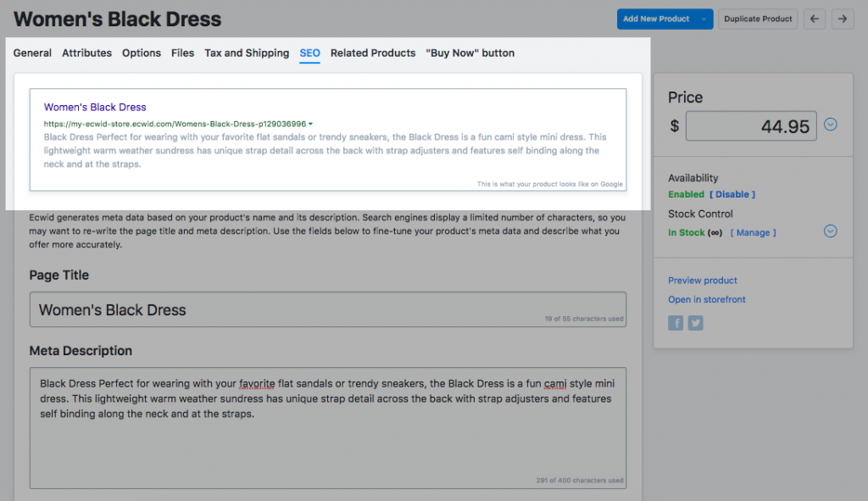Select the SEO tab

click(x=310, y=53)
